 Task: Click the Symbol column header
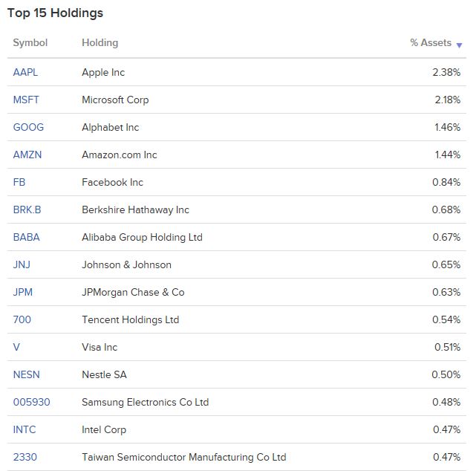pyautogui.click(x=30, y=43)
